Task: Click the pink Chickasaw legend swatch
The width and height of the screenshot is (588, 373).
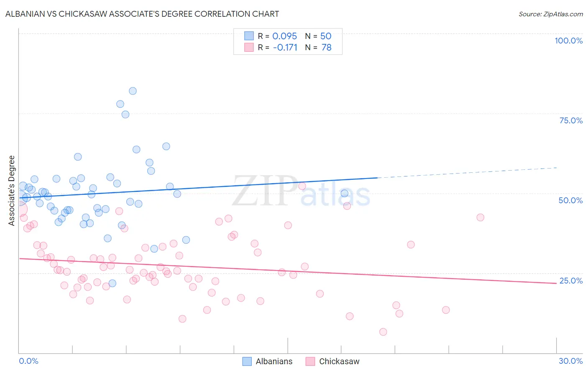Action: point(310,361)
